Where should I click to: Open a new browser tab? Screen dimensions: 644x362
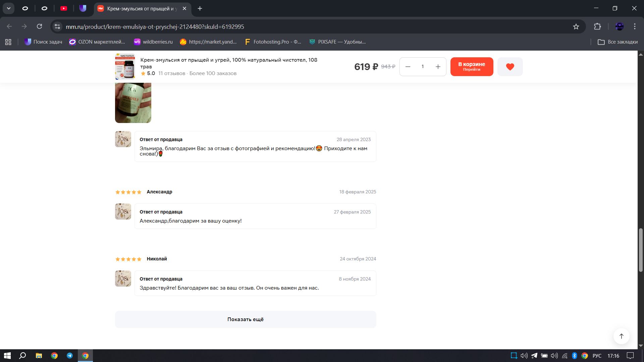coord(200,8)
